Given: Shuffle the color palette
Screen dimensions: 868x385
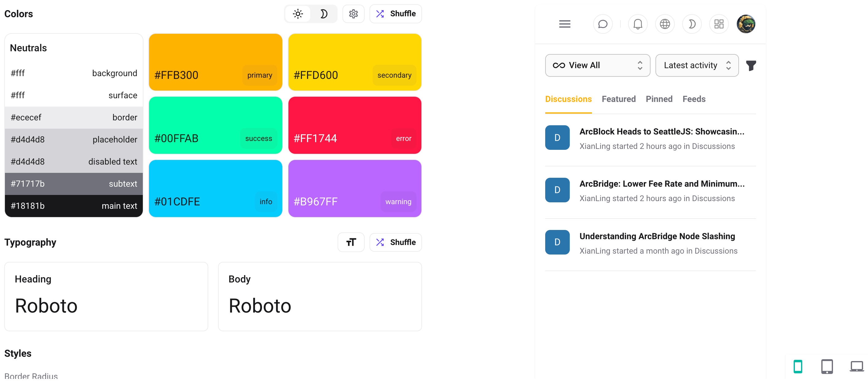Looking at the screenshot, I should (x=395, y=14).
